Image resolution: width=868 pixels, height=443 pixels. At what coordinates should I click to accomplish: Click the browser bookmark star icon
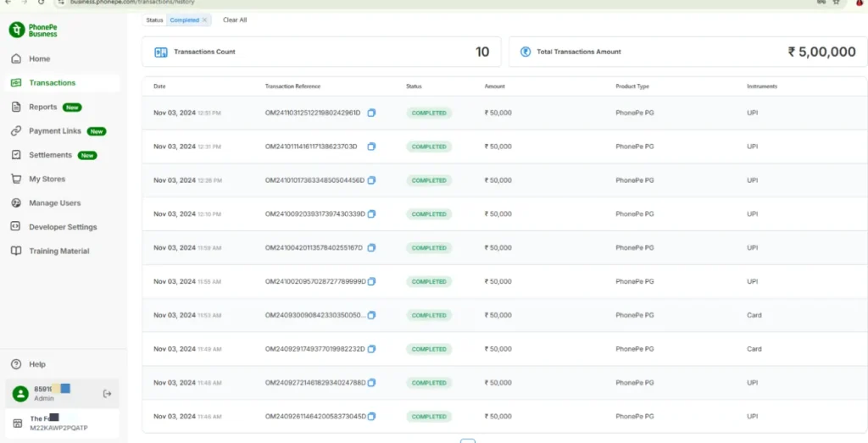(836, 3)
